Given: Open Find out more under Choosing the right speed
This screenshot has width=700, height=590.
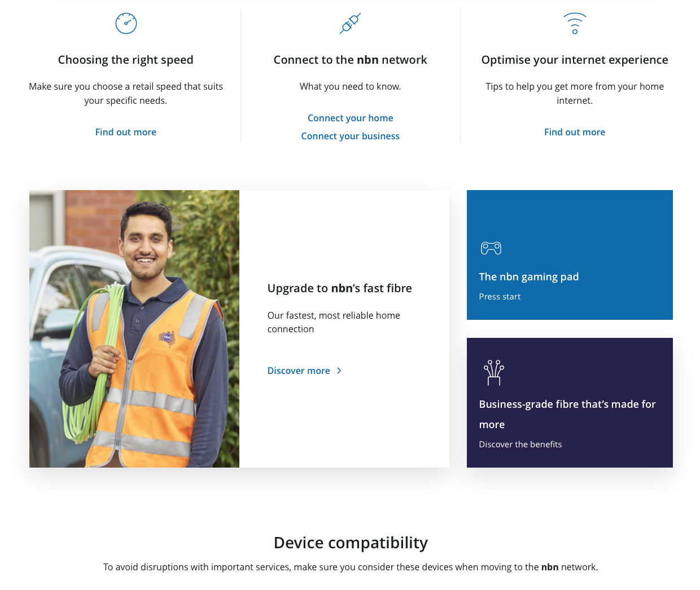Looking at the screenshot, I should (x=126, y=132).
